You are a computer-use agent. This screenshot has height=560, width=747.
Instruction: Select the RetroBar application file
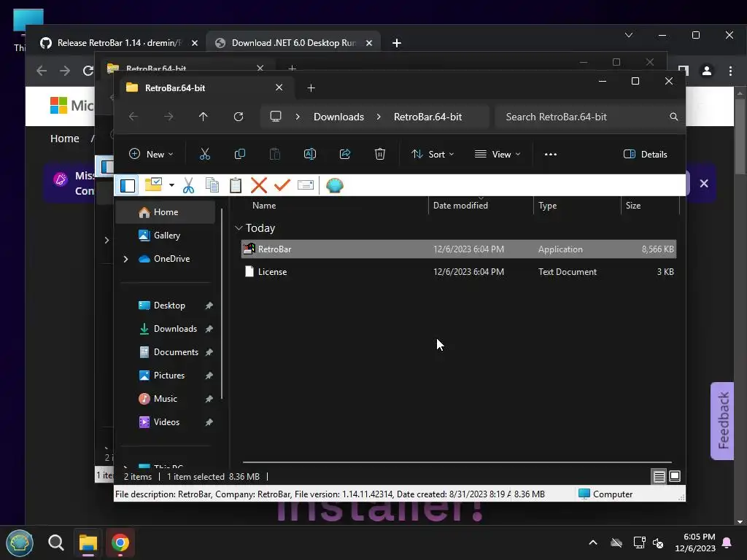point(458,249)
